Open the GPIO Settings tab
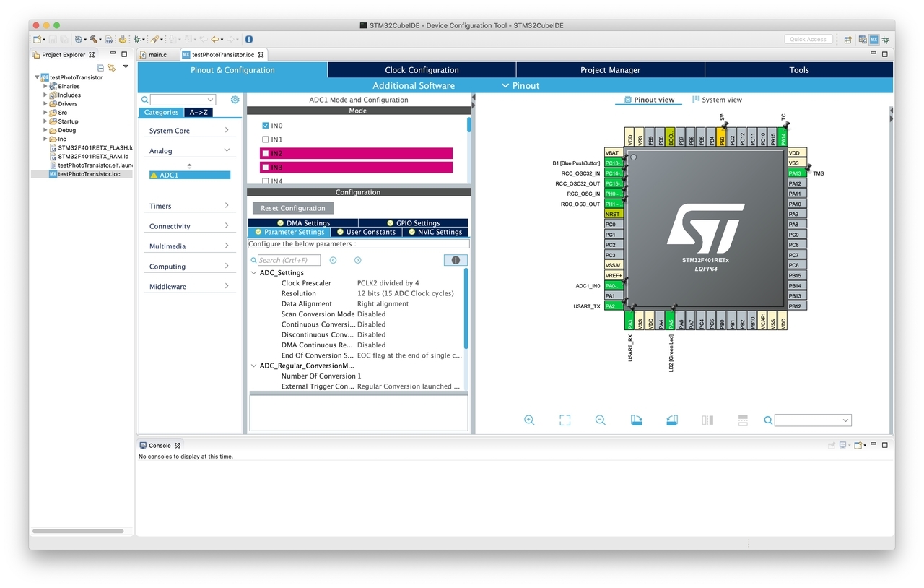The height and width of the screenshot is (588, 924). click(x=413, y=223)
